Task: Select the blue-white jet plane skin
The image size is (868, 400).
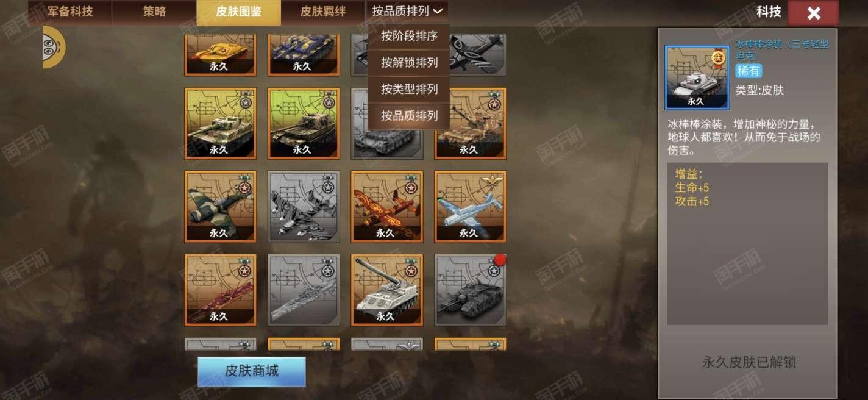Action: pyautogui.click(x=470, y=206)
